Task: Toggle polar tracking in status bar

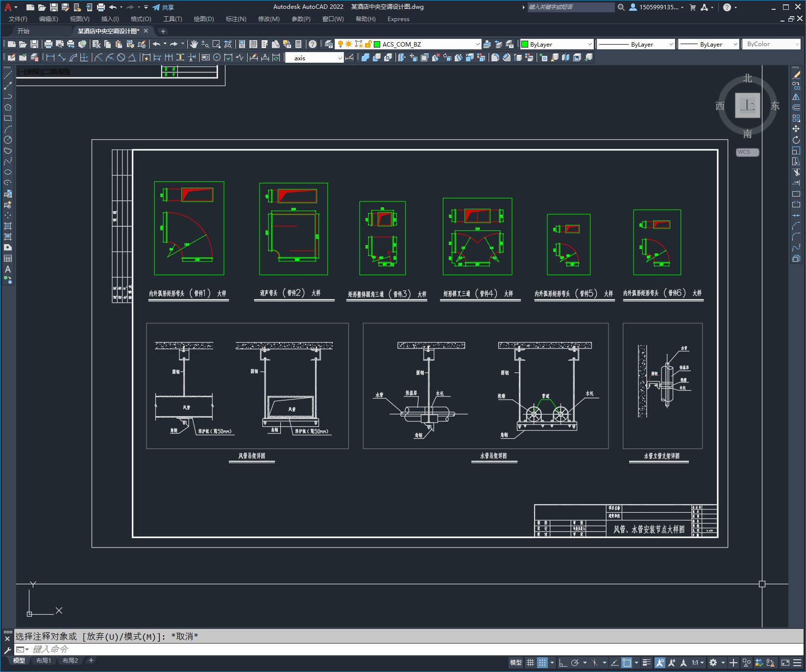Action: pos(576,663)
